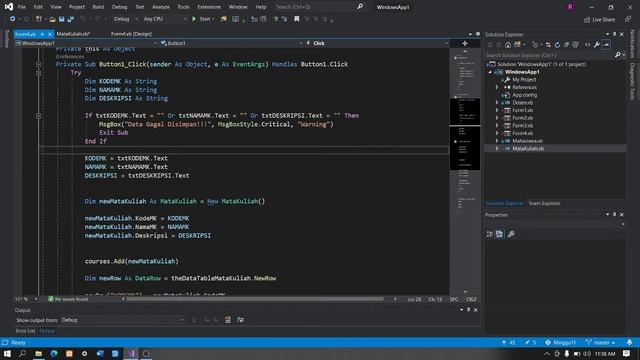
Task: Click the Open File folder icon
Action: point(52,19)
